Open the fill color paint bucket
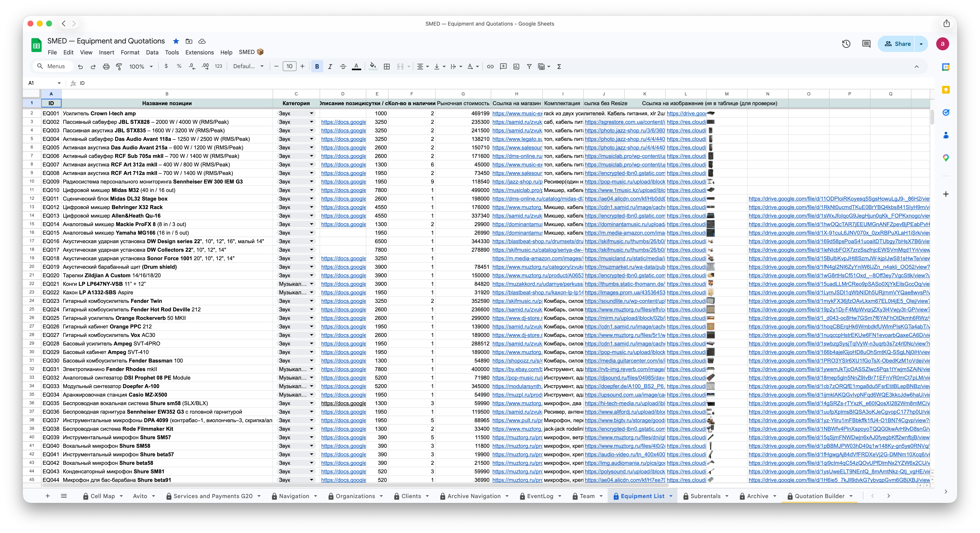 pyautogui.click(x=373, y=67)
